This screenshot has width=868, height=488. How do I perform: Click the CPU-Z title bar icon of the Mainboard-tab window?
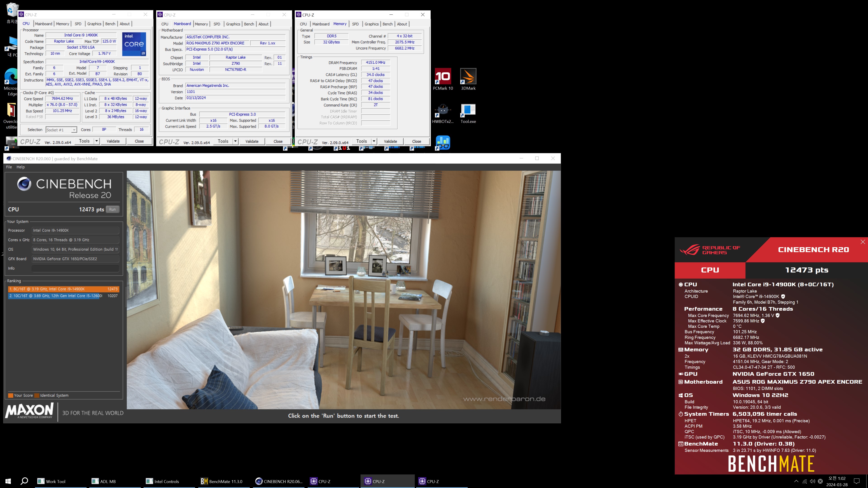pos(160,14)
